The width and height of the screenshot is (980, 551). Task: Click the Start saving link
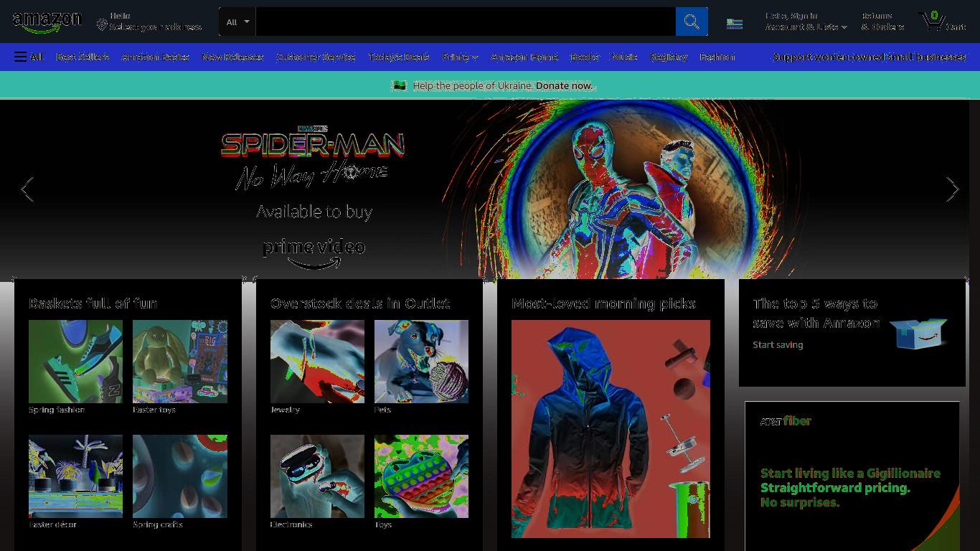click(x=778, y=344)
